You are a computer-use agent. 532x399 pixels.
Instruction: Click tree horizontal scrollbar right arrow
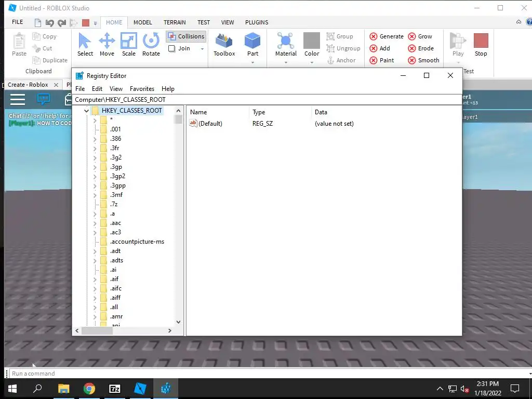170,330
